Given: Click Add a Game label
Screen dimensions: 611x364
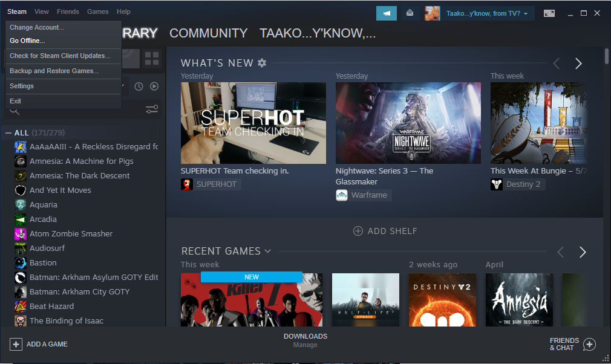Looking at the screenshot, I should (x=47, y=344).
